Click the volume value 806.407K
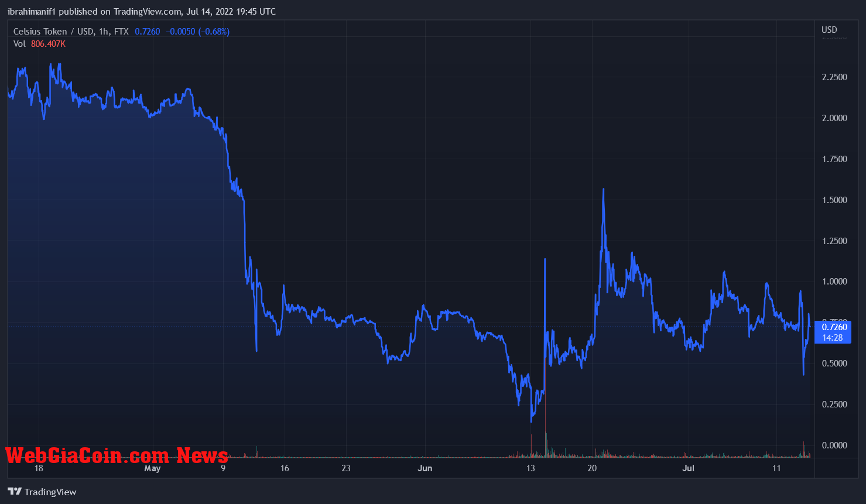Image resolution: width=866 pixels, height=504 pixels. (48, 44)
